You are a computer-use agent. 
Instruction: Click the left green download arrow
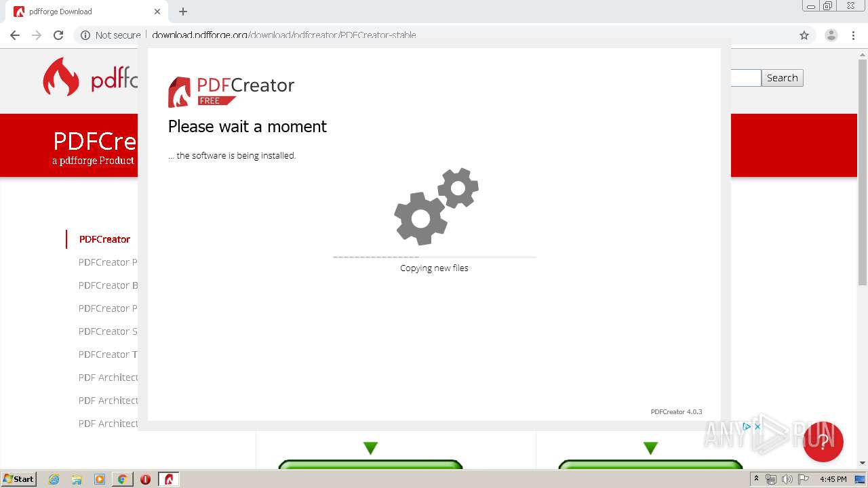(x=370, y=448)
